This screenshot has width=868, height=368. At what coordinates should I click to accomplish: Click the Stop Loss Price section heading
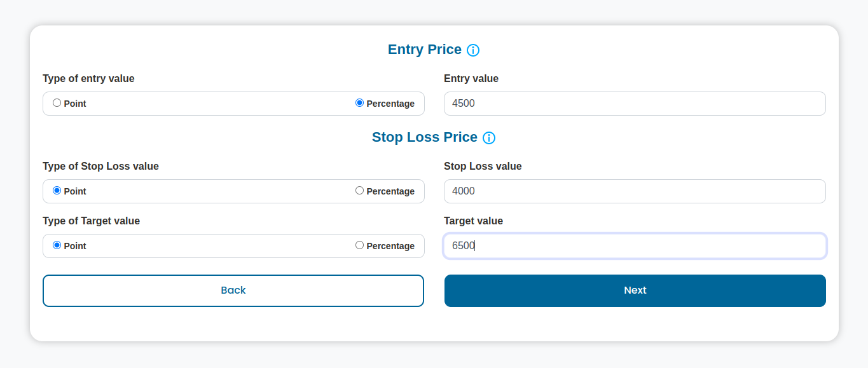[x=425, y=137]
